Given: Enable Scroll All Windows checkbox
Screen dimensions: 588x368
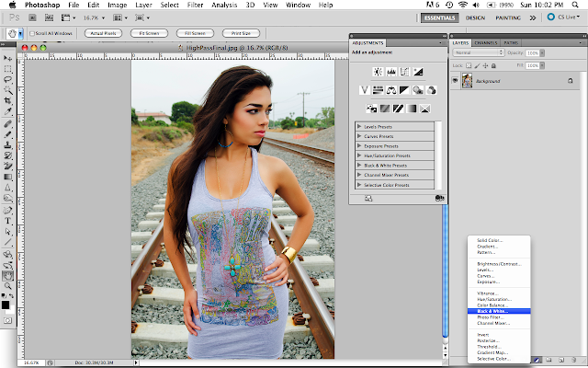Looking at the screenshot, I should 32,33.
